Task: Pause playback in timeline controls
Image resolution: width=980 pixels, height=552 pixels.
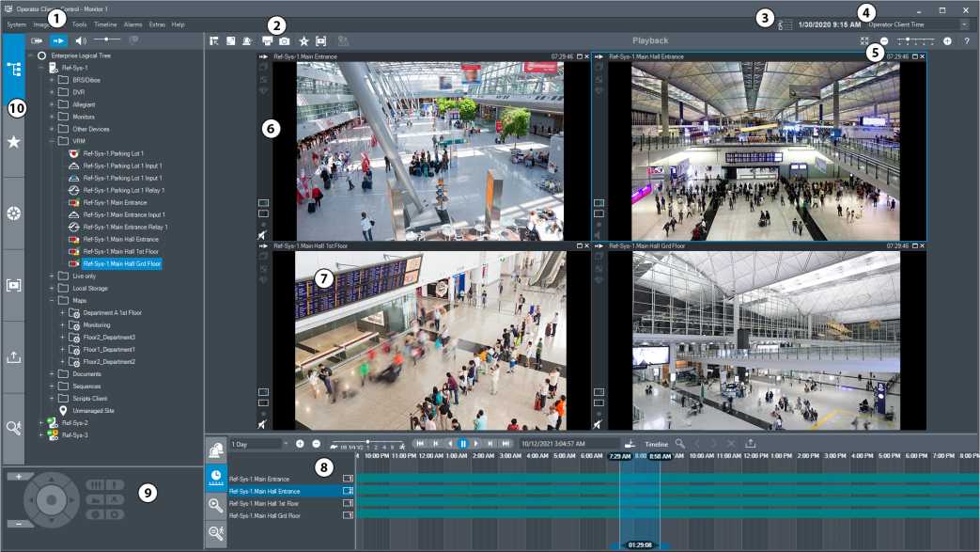Action: click(463, 443)
